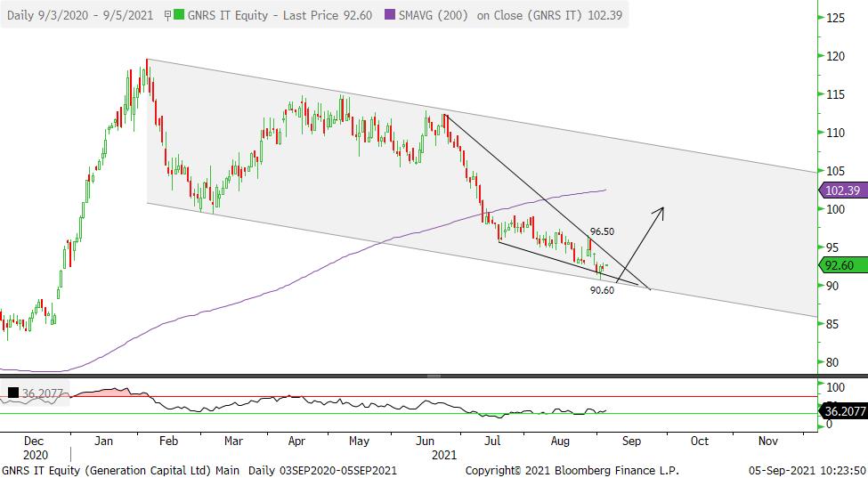The width and height of the screenshot is (868, 478).
Task: Click the 90 label on the price axis
Action: 833,286
